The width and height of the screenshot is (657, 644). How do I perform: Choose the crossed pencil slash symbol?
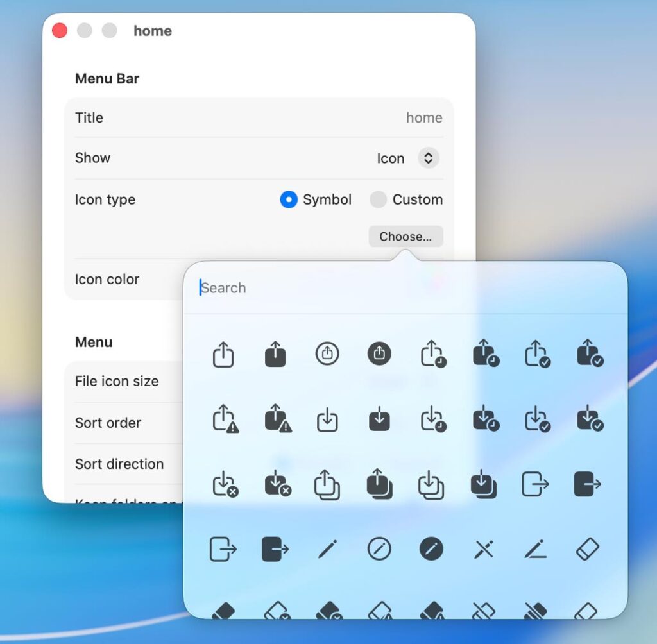coord(483,549)
